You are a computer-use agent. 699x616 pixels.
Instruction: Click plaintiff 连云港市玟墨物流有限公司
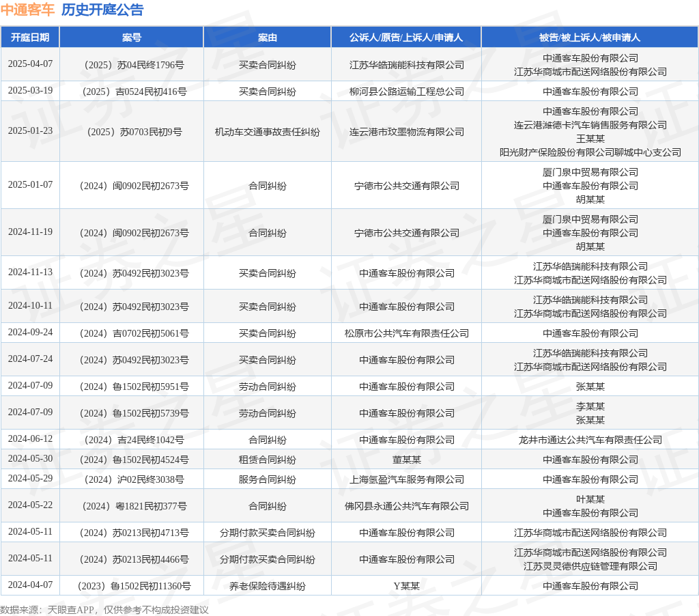pyautogui.click(x=406, y=132)
